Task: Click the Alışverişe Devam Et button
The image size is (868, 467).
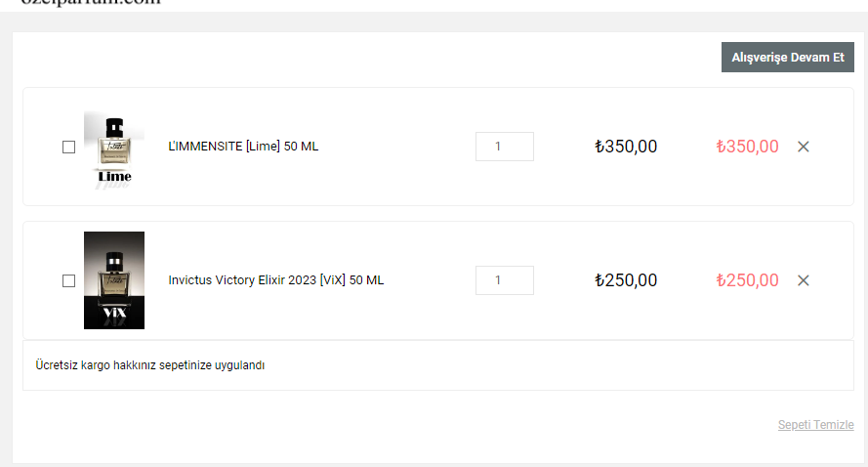Action: point(787,58)
